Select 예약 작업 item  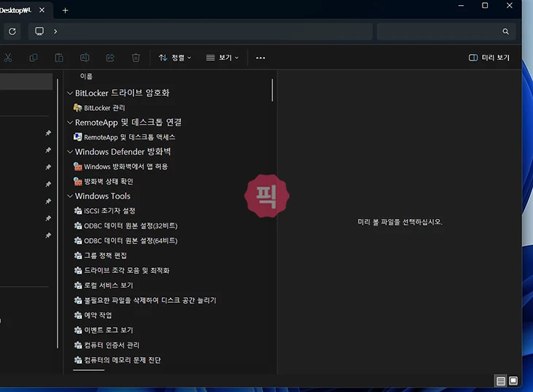pos(98,315)
